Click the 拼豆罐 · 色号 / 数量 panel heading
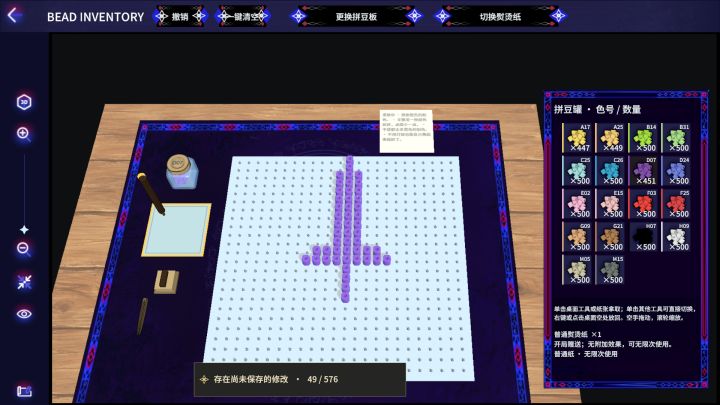This screenshot has width=720, height=405. (597, 109)
